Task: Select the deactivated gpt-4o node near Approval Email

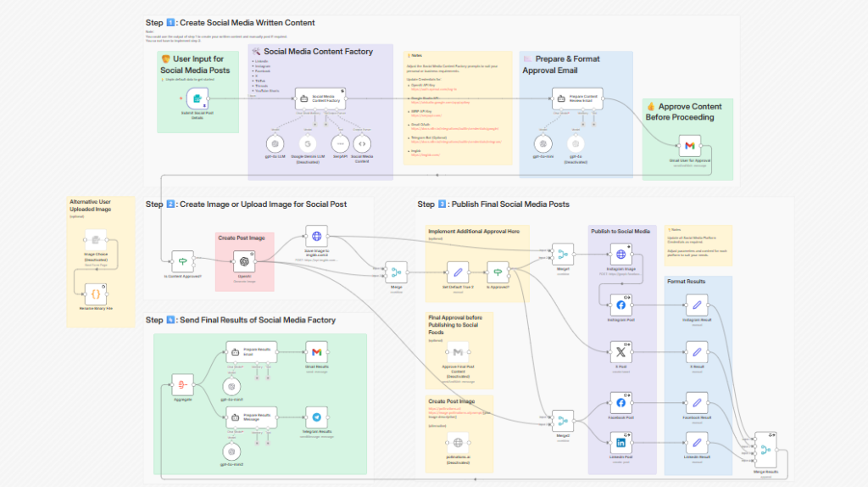Action: click(x=576, y=144)
